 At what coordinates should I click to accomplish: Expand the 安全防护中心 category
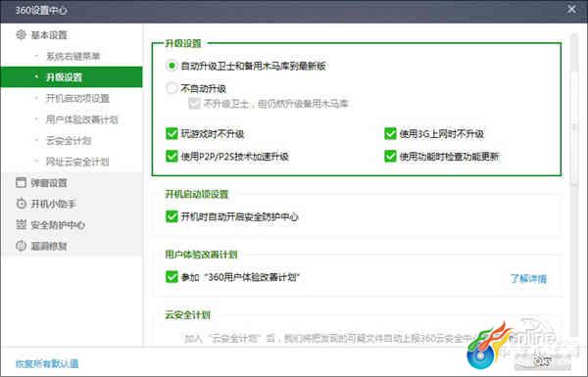tap(58, 225)
